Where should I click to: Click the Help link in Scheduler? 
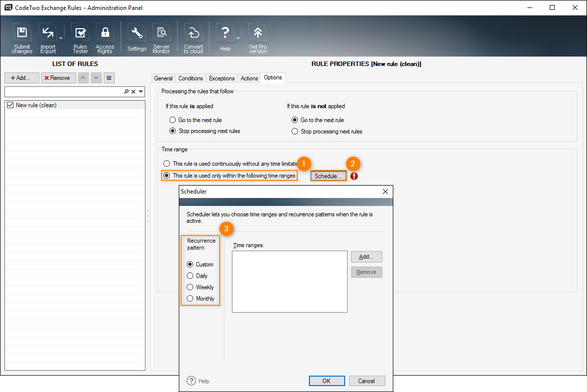[204, 381]
